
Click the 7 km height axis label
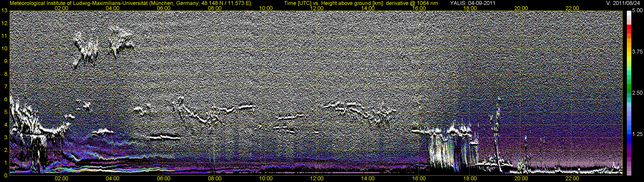(x=6, y=87)
